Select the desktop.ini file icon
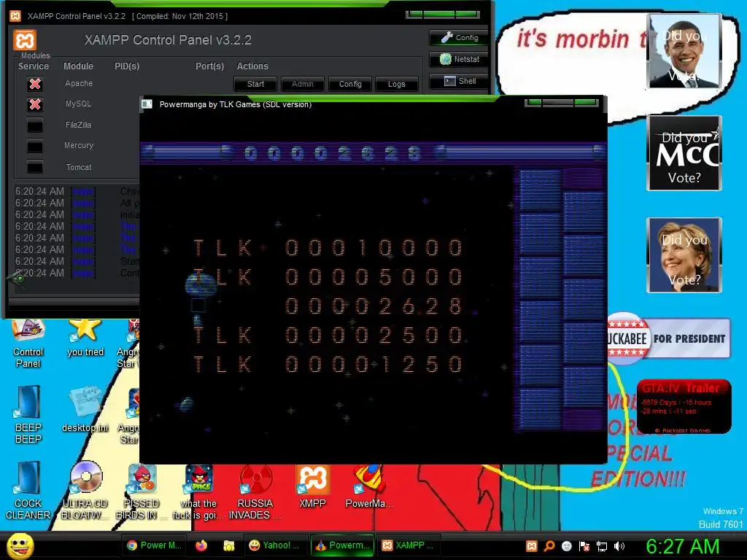The width and height of the screenshot is (747, 560). [x=85, y=410]
